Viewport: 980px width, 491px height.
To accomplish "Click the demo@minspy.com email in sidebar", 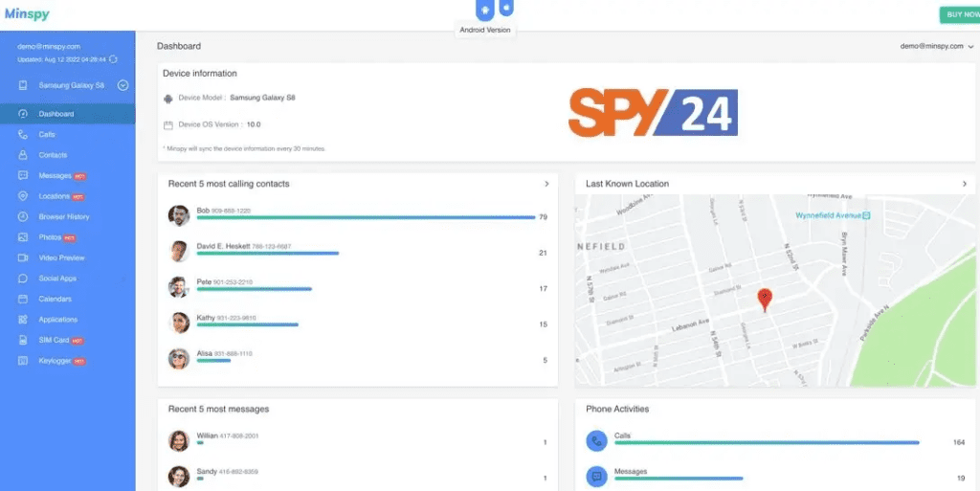I will pyautogui.click(x=49, y=47).
